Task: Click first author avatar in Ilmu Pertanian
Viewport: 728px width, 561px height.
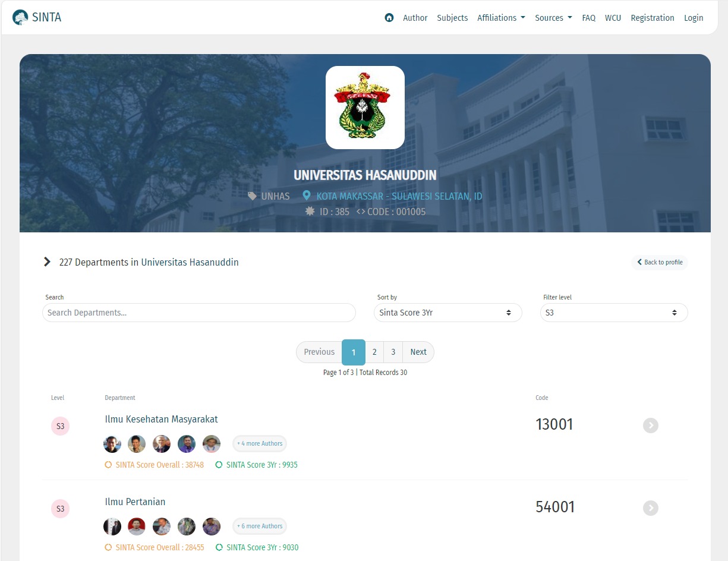Action: click(x=112, y=527)
